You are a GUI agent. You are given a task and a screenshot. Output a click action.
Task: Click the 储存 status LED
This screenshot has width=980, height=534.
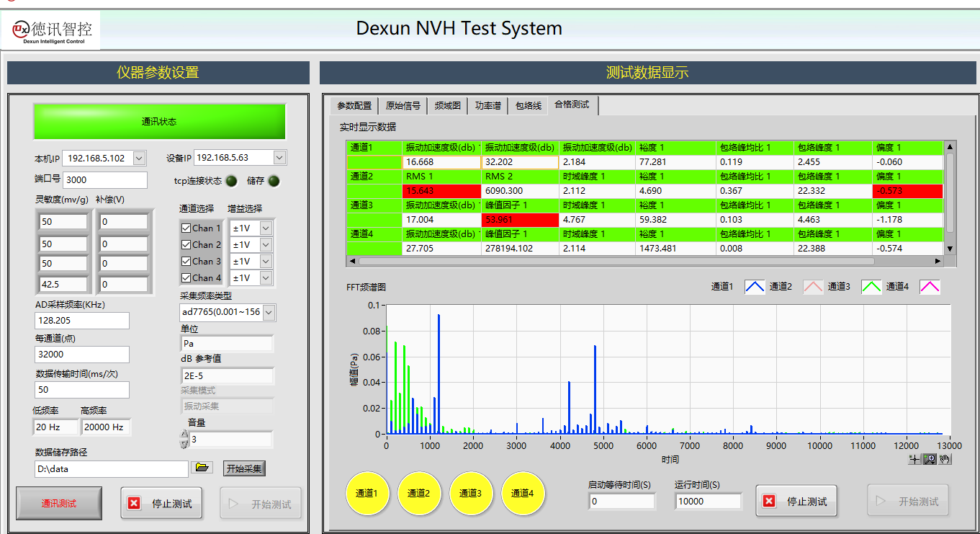274,181
